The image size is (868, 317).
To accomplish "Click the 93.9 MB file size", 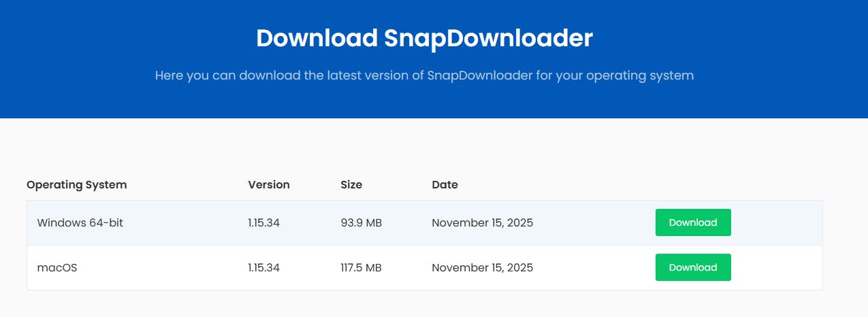I will point(361,222).
